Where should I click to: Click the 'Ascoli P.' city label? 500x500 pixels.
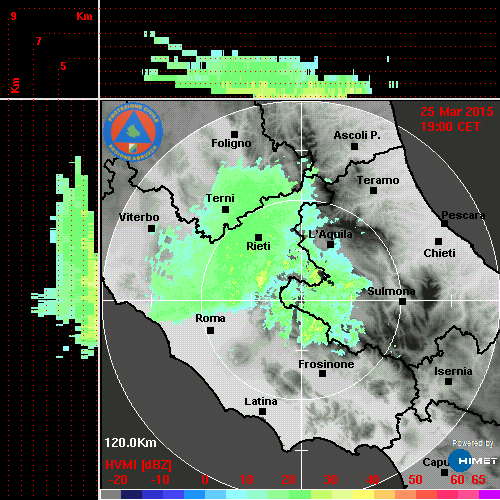coord(357,135)
